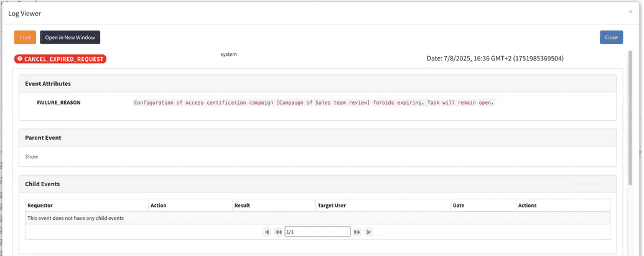The image size is (644, 256).
Task: Click the X icon in Log Viewer header
Action: (x=630, y=12)
